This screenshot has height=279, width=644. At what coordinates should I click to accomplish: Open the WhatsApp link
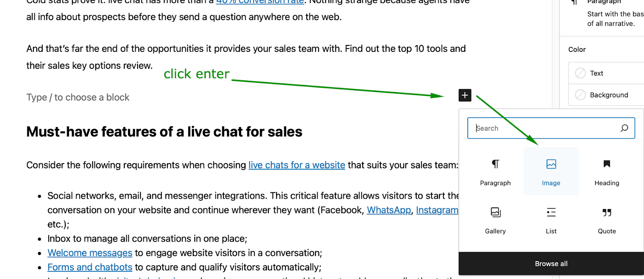[388, 209]
